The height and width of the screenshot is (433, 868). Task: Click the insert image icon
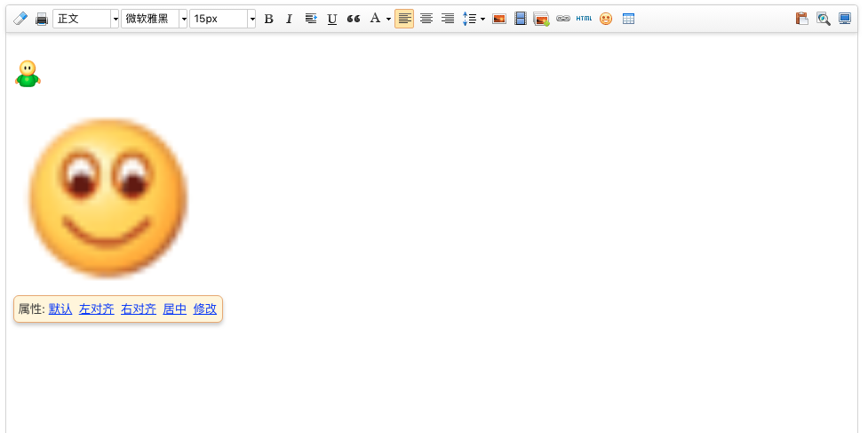point(499,19)
